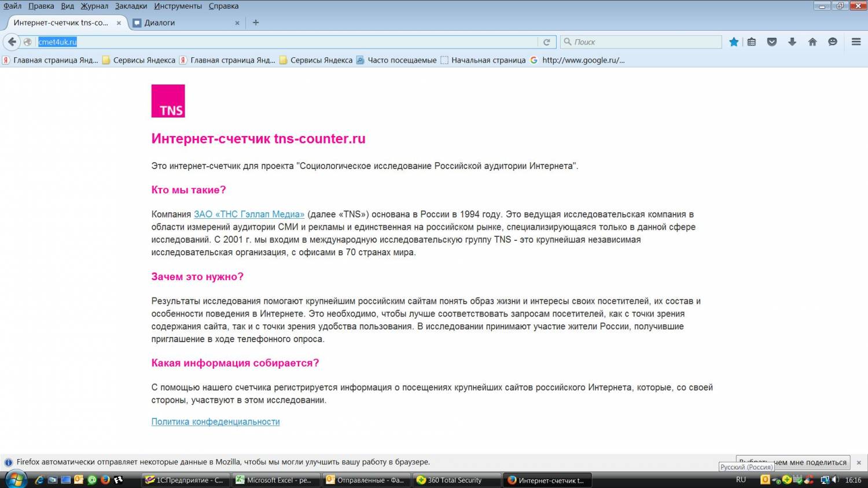
Task: Open the Инструменты menu
Action: (178, 6)
